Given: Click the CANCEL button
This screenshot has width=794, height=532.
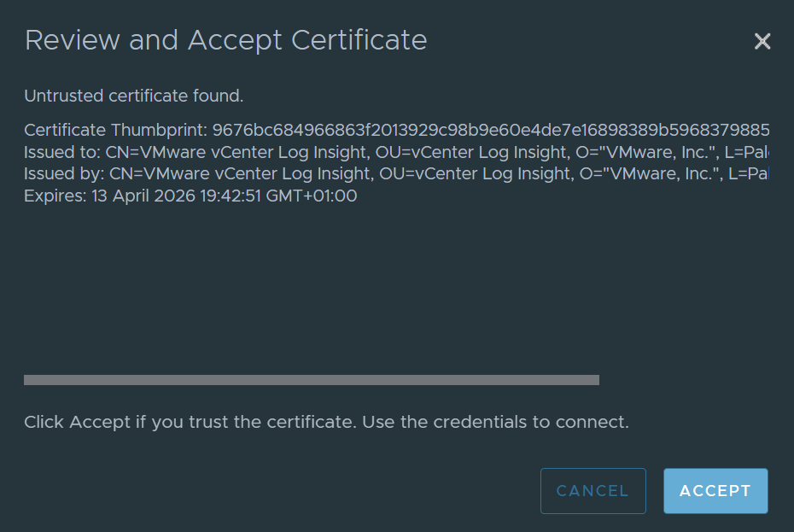Looking at the screenshot, I should click(x=593, y=490).
